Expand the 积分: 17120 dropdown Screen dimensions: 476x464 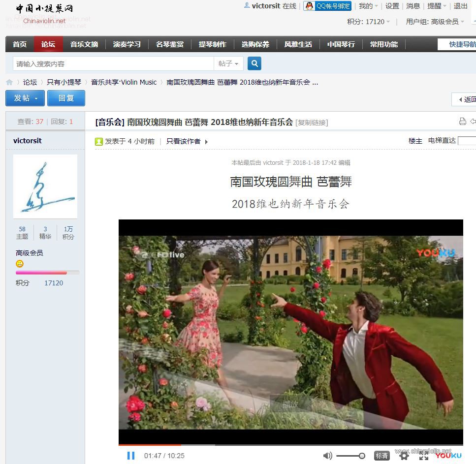[x=368, y=22]
